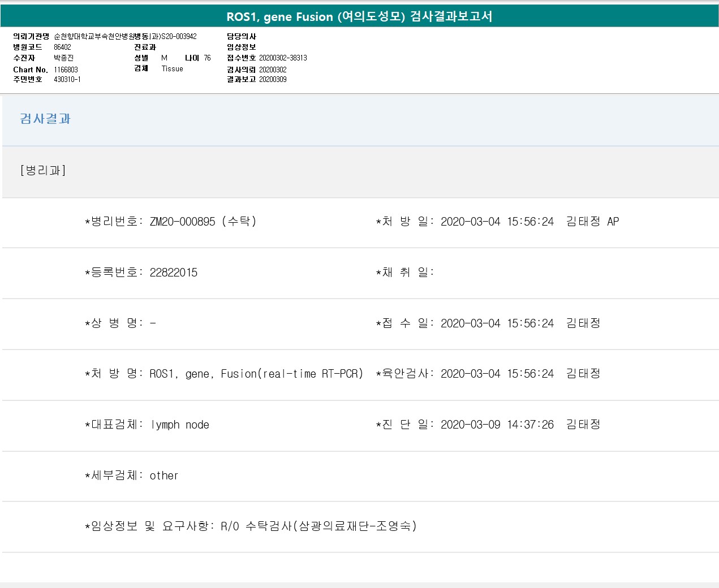Select the test request date '20200302'
Viewport: 719px width, 588px height.
(273, 70)
